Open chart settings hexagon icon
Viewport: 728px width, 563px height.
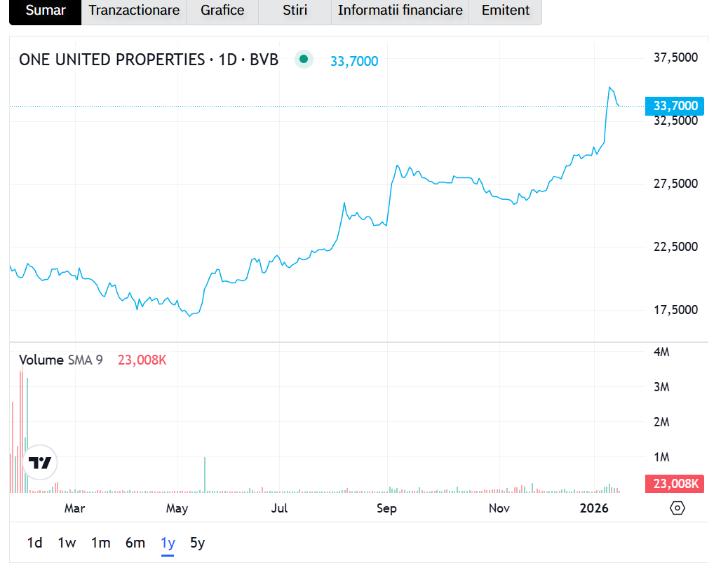click(x=677, y=508)
